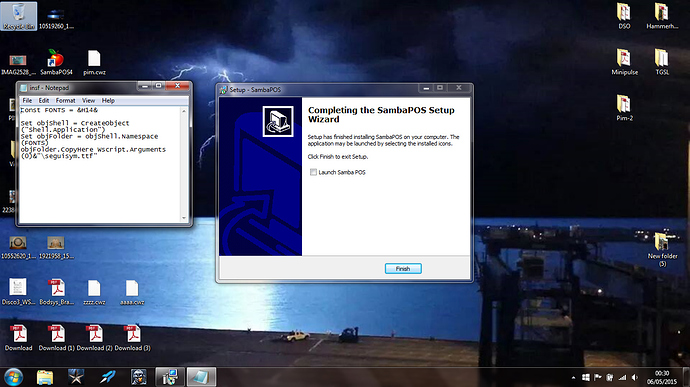Click the Finish button in Setup
The height and width of the screenshot is (387, 690).
point(403,269)
